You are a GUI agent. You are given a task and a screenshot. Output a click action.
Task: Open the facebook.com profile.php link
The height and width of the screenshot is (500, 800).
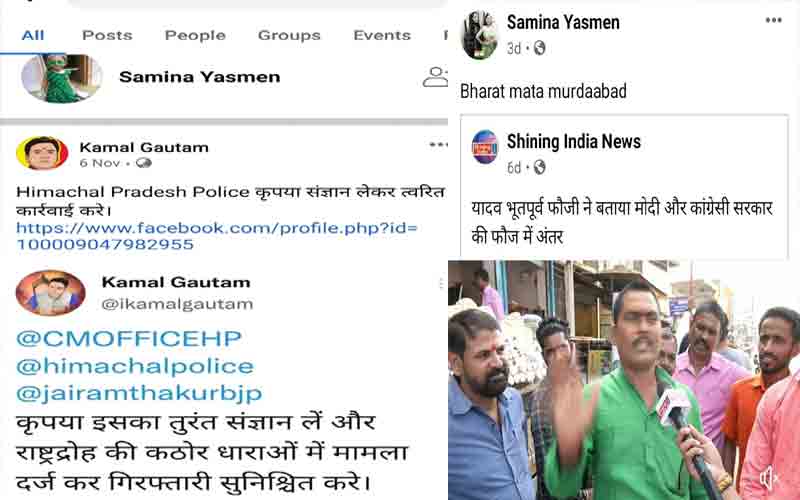click(217, 236)
